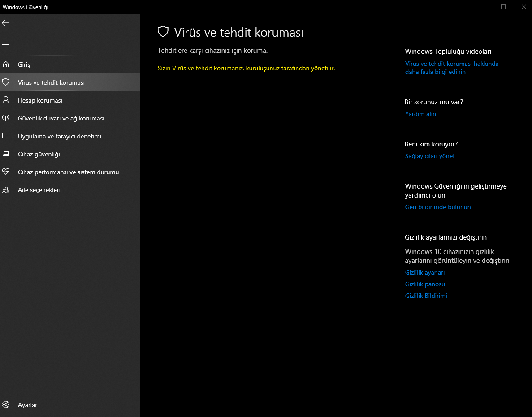
Task: Open Gizlilik ayarları link
Action: click(425, 272)
